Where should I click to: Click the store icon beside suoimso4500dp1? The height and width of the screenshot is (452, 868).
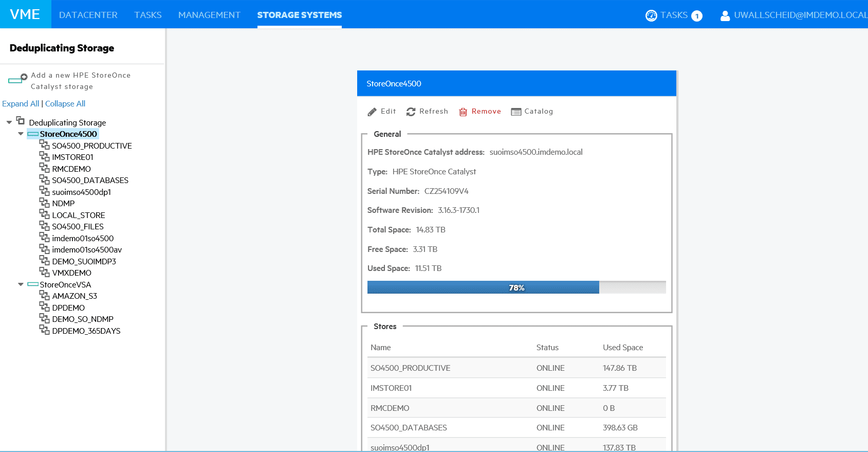[45, 191]
